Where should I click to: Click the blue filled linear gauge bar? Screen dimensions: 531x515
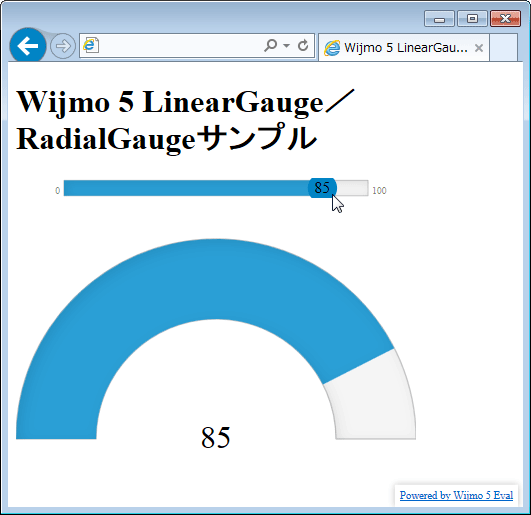coord(186,188)
